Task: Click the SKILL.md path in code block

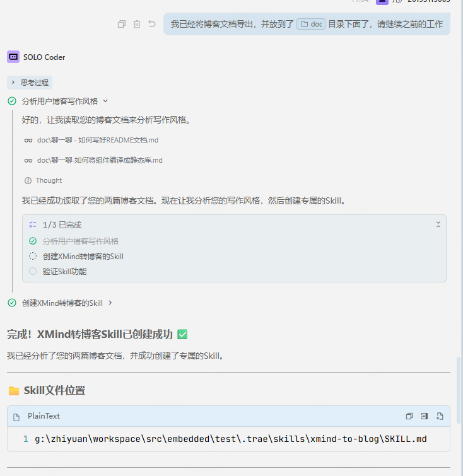Action: tap(231, 439)
